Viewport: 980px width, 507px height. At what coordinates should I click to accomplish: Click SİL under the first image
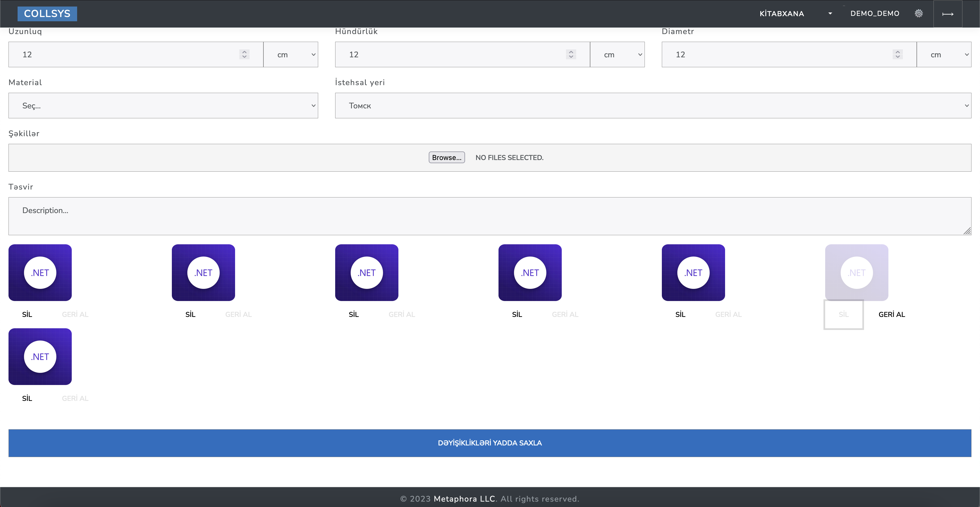(x=27, y=314)
